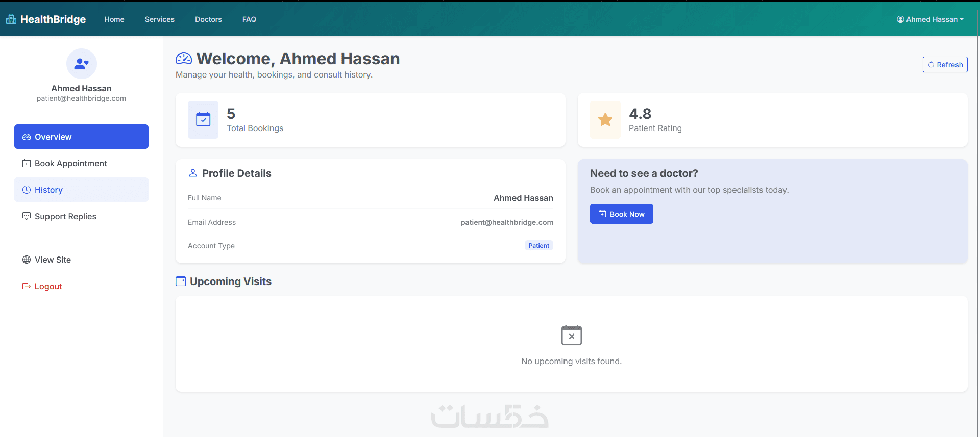The image size is (980, 437).
Task: Click the Patient Rating star icon
Action: [x=605, y=120]
